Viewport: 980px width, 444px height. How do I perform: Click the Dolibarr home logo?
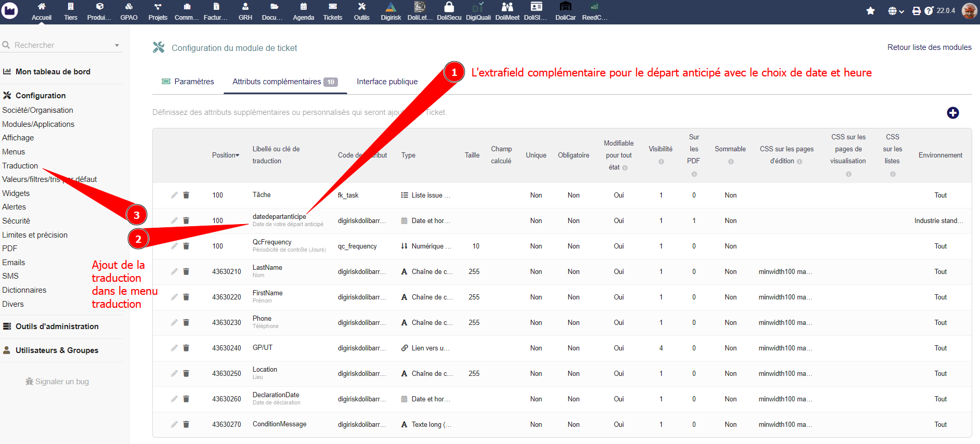[x=10, y=10]
